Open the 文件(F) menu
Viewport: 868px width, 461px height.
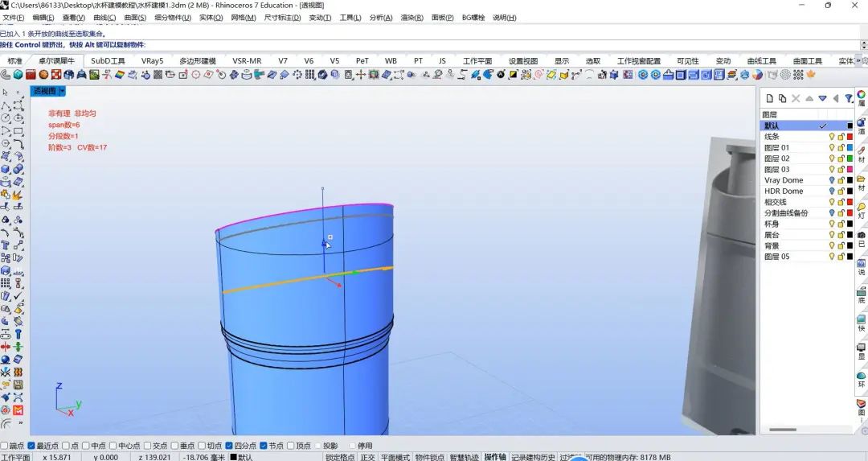click(x=14, y=18)
